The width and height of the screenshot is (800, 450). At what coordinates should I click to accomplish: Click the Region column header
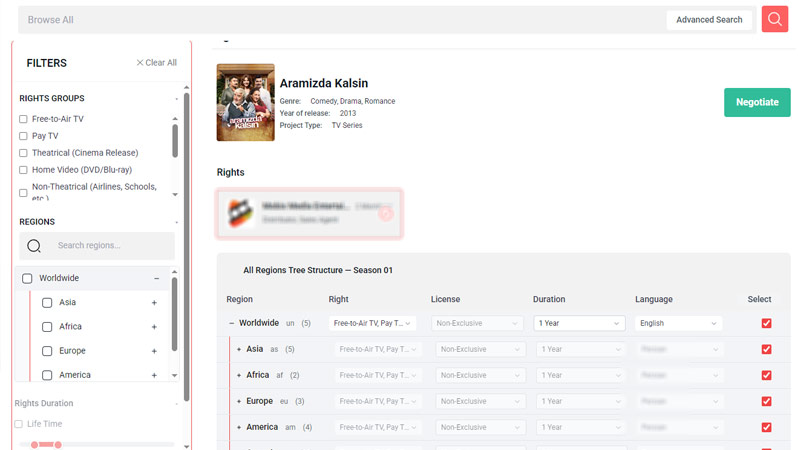(239, 299)
